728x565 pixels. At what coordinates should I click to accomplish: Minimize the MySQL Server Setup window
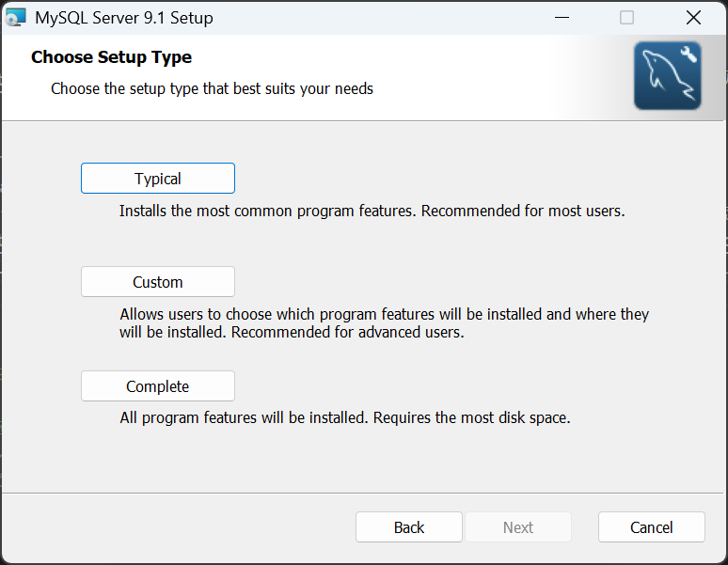point(562,17)
